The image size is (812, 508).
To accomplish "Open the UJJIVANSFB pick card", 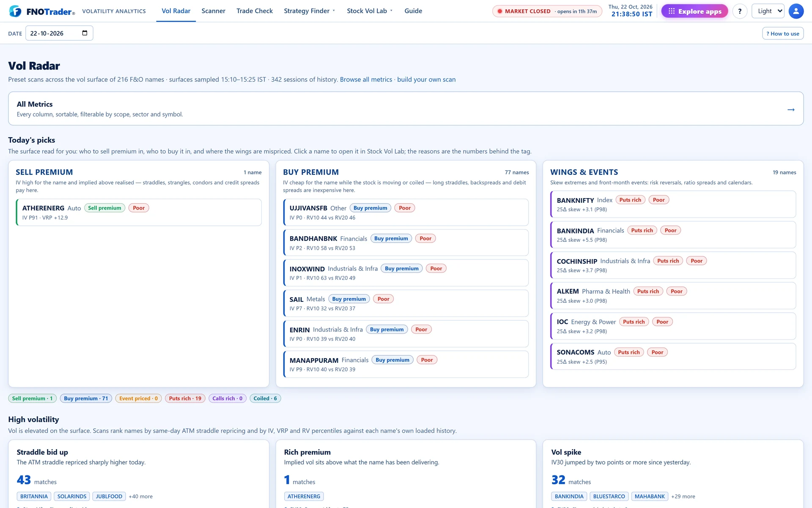I will (x=406, y=213).
